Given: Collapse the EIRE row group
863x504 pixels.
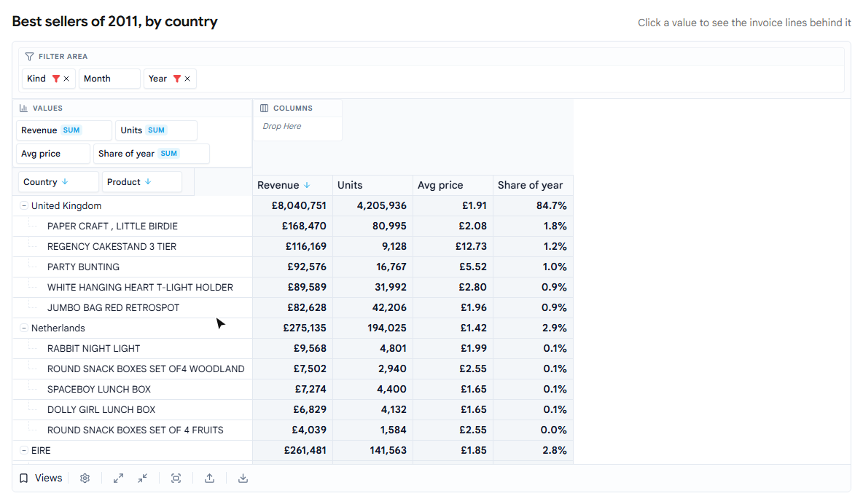Looking at the screenshot, I should click(23, 450).
